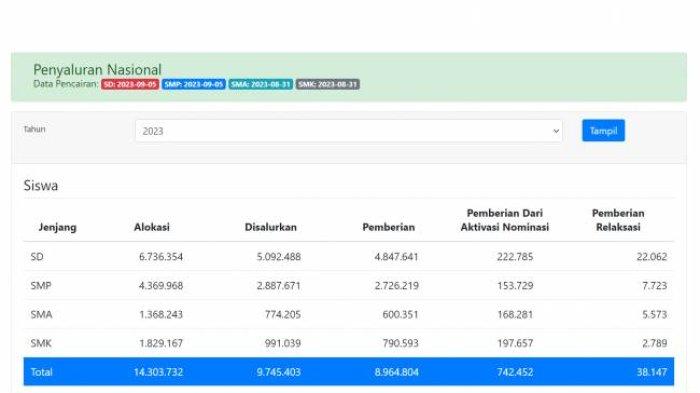Screen dimensions: 700x393
Task: Click the blue Total row
Action: click(349, 372)
